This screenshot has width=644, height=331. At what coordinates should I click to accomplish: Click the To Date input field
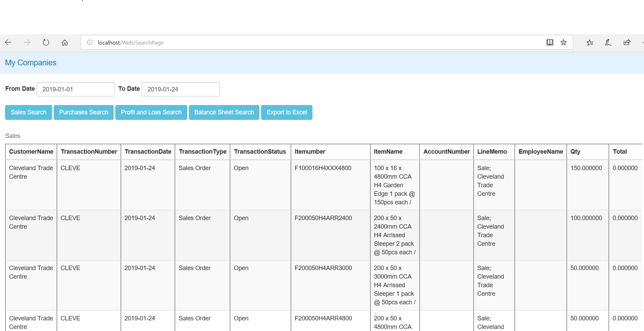180,89
